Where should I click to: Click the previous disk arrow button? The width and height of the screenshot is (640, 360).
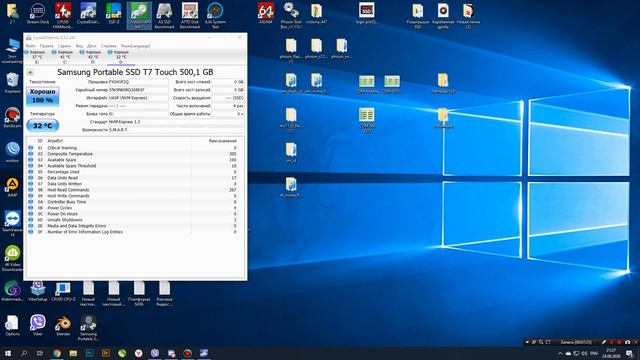30,72
